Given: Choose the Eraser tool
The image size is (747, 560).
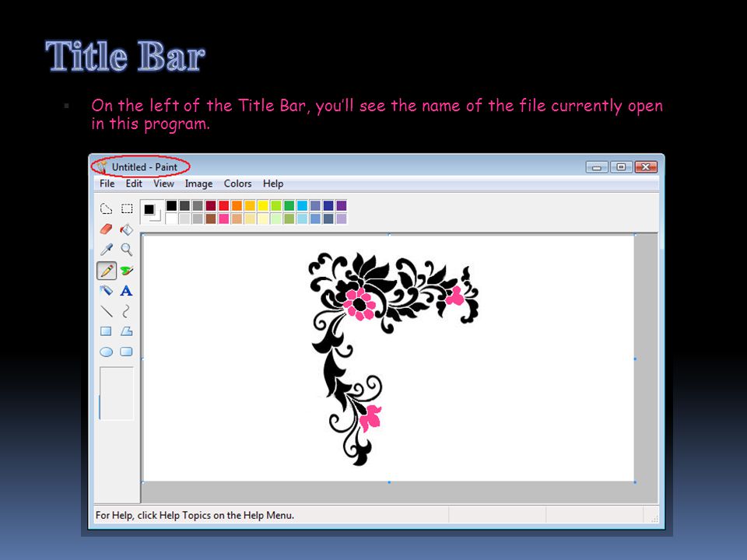Looking at the screenshot, I should click(x=106, y=229).
